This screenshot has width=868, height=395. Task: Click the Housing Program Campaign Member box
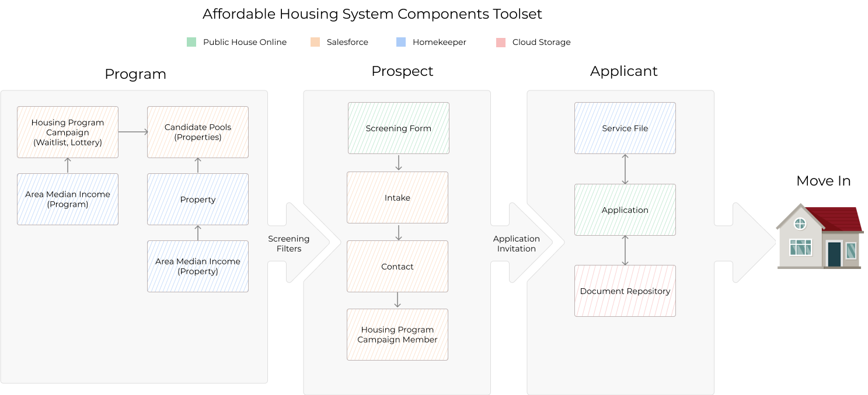tap(398, 334)
